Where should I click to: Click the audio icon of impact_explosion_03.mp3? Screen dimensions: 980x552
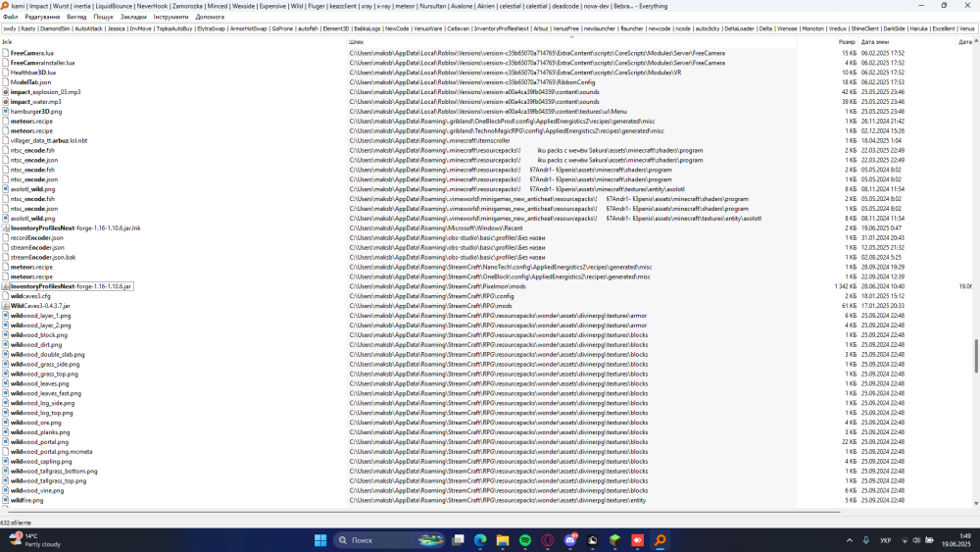pos(6,92)
